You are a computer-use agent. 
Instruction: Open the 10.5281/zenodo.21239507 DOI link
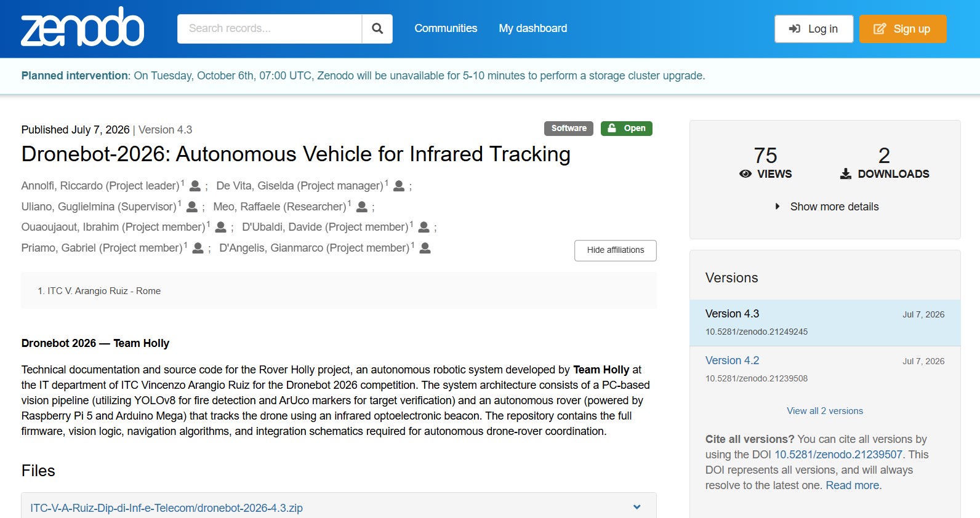tap(838, 455)
